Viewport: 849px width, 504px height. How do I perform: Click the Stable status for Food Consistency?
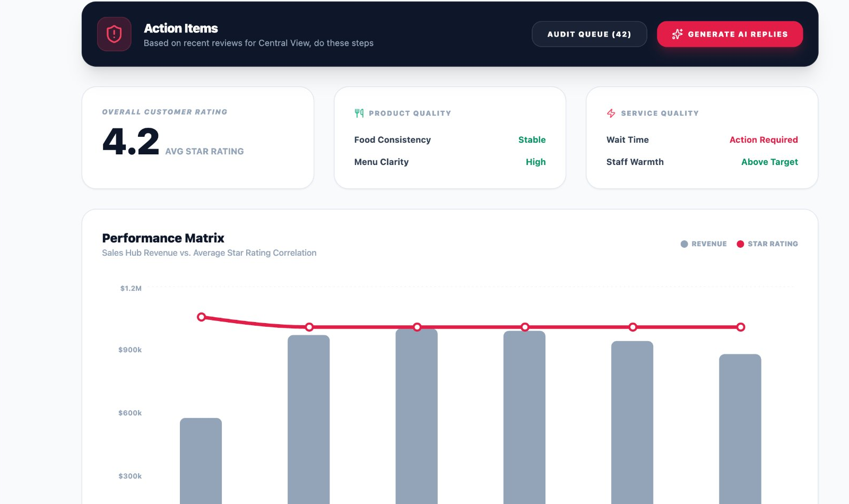[x=532, y=140]
